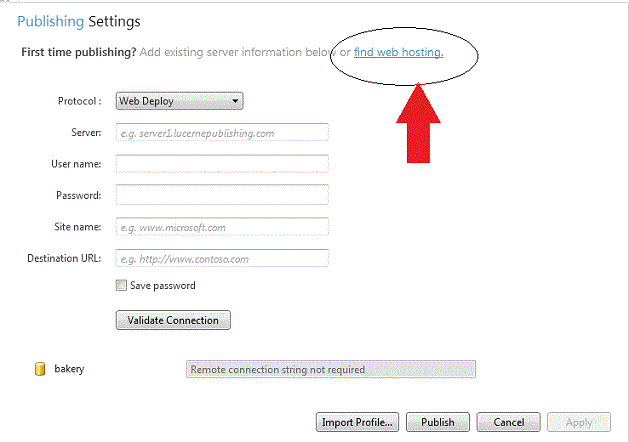The width and height of the screenshot is (629, 442).
Task: Click the remote connection string box
Action: point(331,369)
